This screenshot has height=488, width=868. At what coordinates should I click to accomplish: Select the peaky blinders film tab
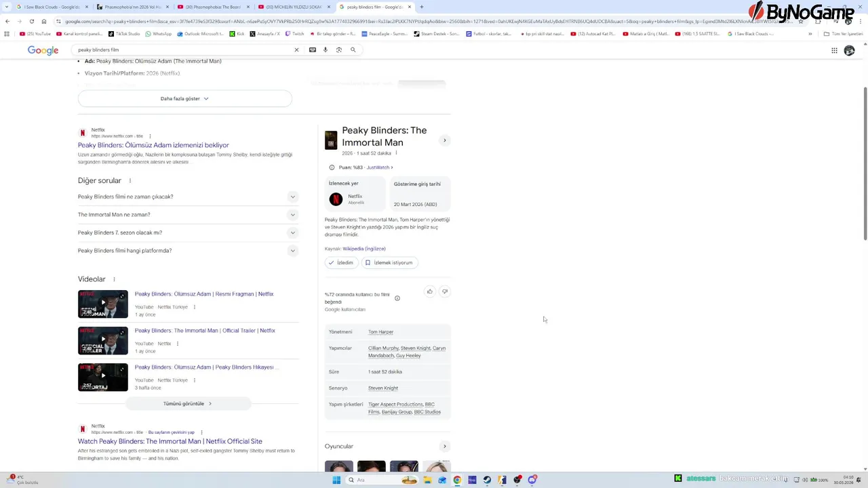point(374,7)
